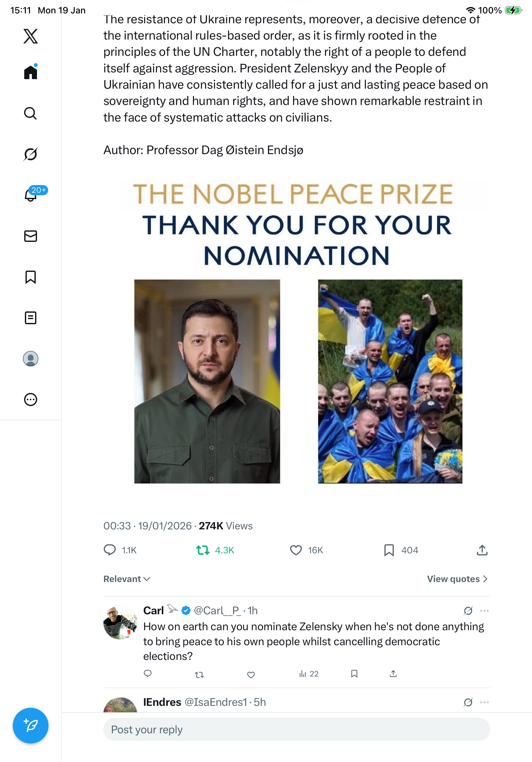This screenshot has height=762, width=532.
Task: Go to the Home feed
Action: click(31, 72)
